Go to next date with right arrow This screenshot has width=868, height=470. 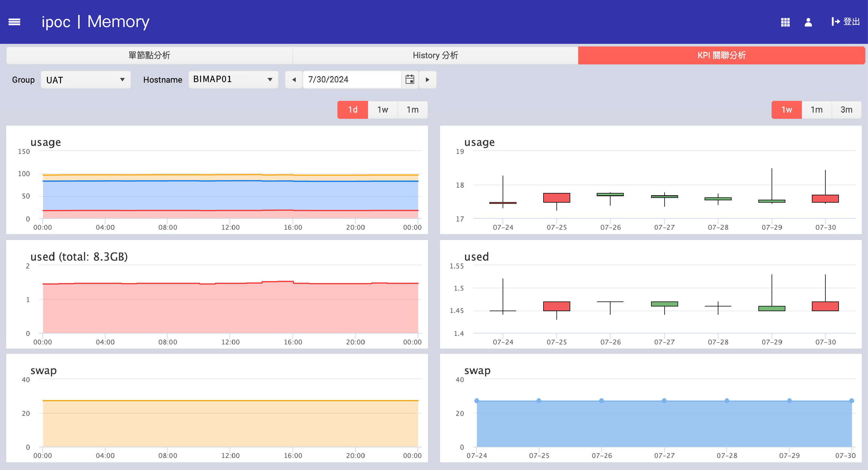click(x=427, y=80)
